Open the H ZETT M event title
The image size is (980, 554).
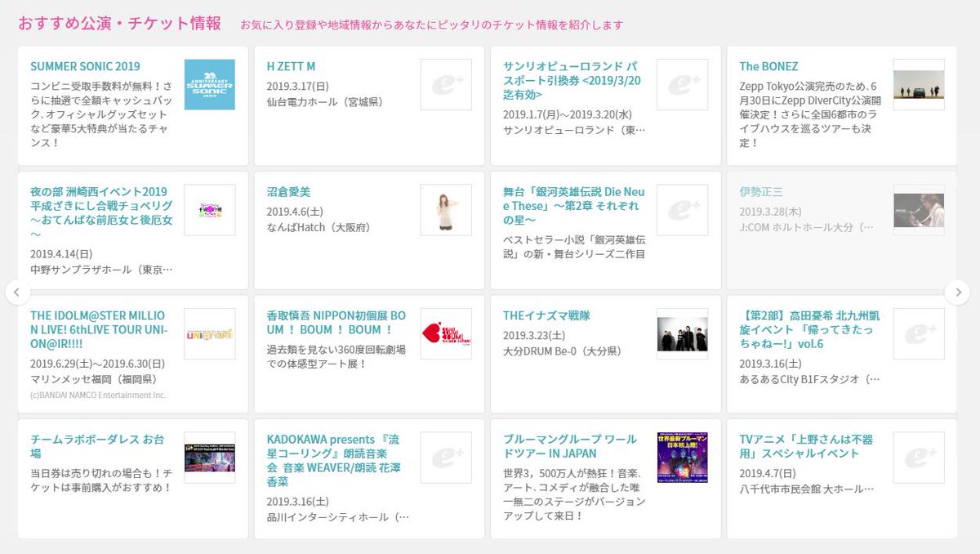[291, 66]
